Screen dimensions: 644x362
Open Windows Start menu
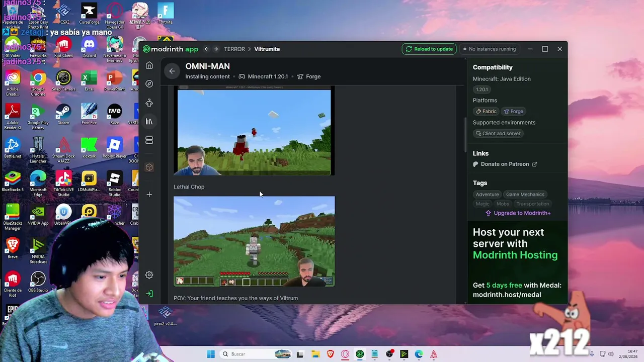point(211,354)
